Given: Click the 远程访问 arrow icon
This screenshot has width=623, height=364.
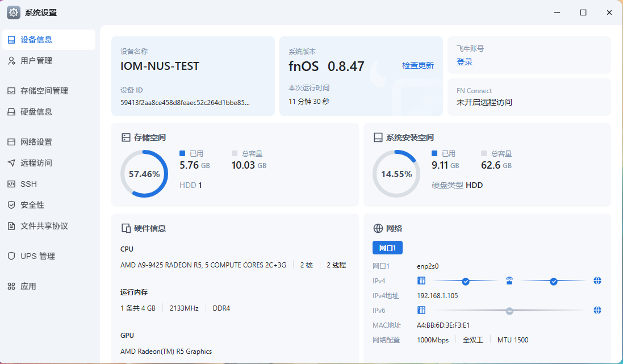Looking at the screenshot, I should [11, 163].
